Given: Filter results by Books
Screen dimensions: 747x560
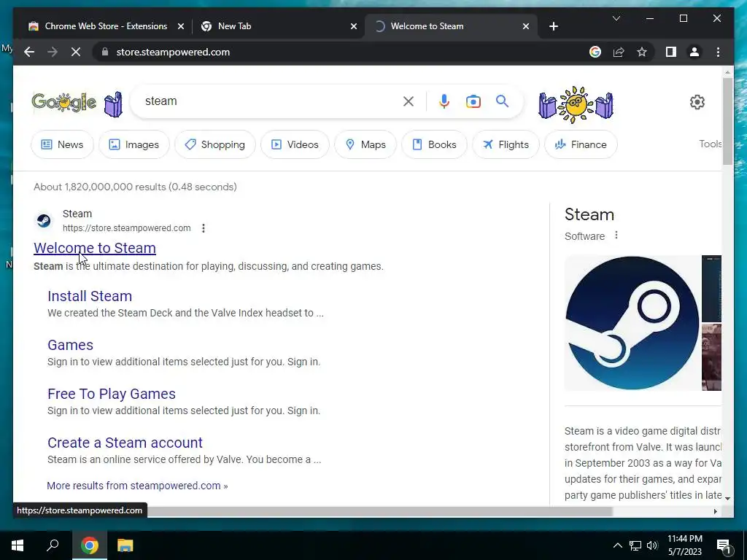Looking at the screenshot, I should (434, 144).
